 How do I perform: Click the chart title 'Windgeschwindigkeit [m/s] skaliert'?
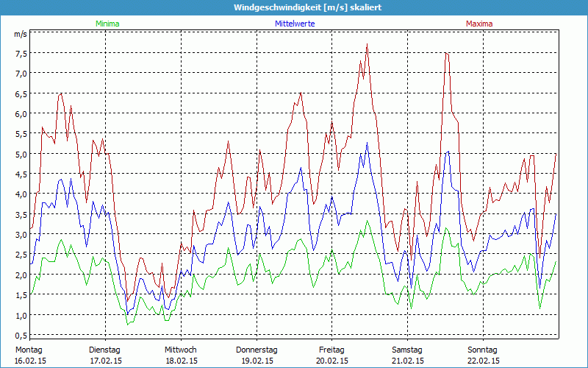[307, 7]
